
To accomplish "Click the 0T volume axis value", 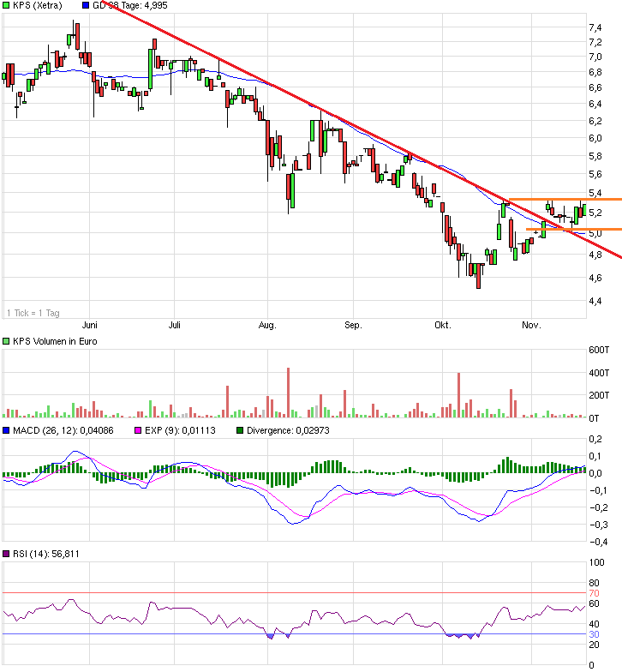I will coord(594,418).
